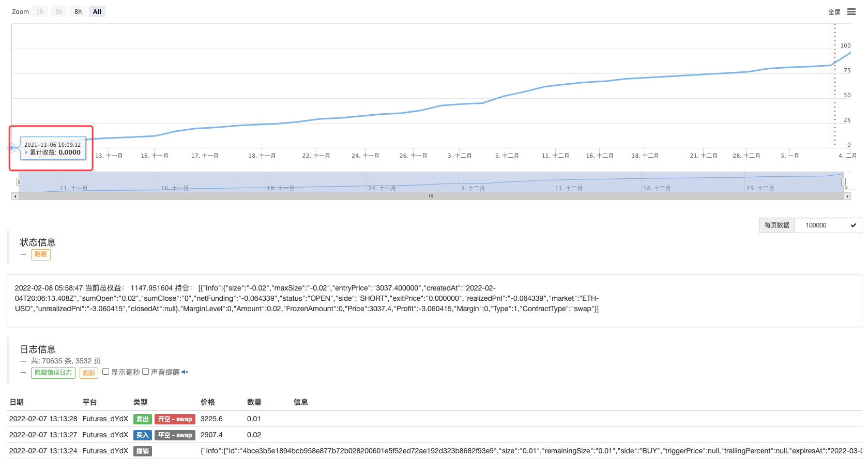Click the 数量 column header
The width and height of the screenshot is (868, 459).
[x=254, y=402]
